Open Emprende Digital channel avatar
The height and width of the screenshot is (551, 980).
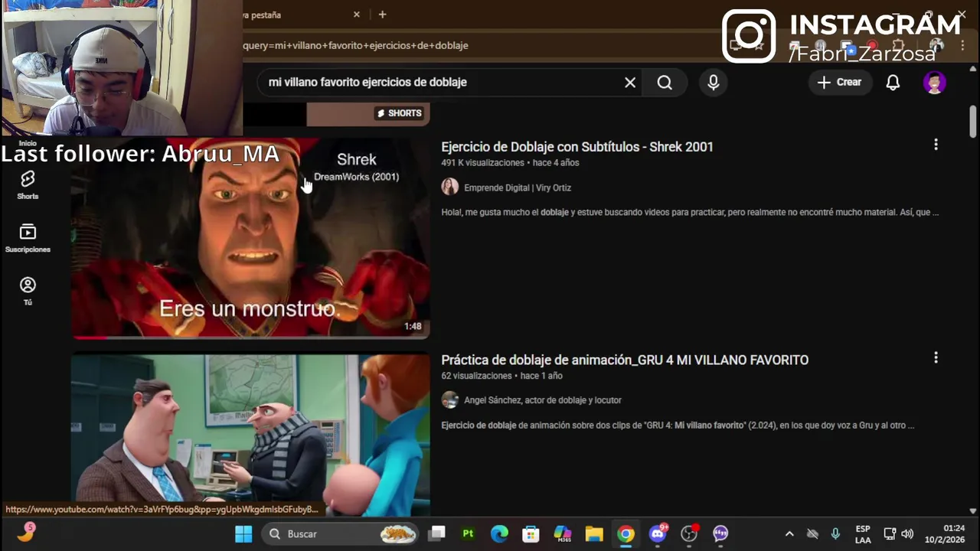450,187
